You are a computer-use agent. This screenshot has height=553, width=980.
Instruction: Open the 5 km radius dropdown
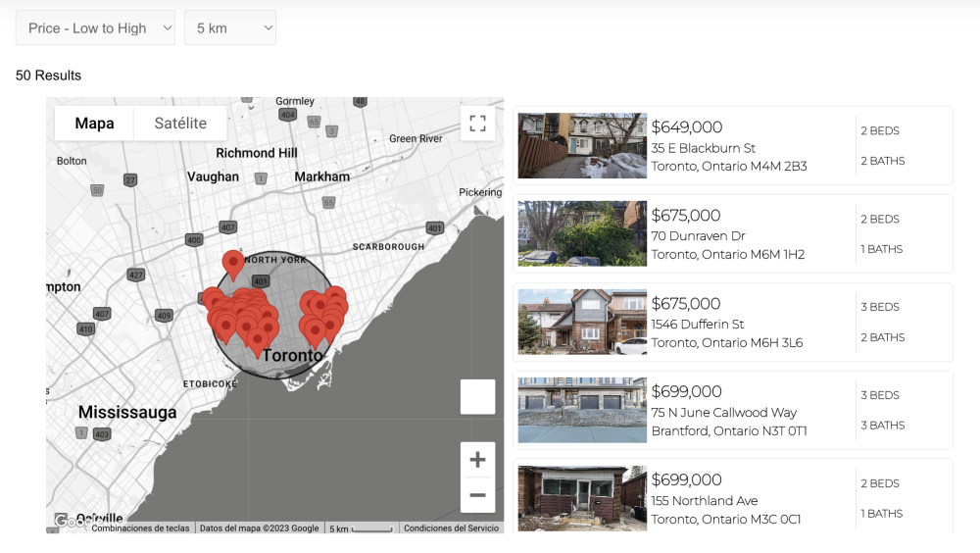230,28
